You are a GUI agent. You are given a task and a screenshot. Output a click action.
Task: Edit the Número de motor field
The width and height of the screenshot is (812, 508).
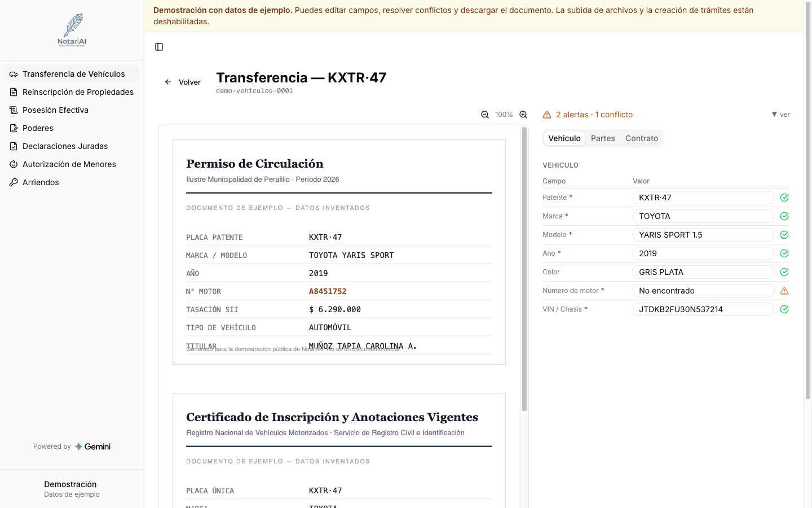point(703,291)
